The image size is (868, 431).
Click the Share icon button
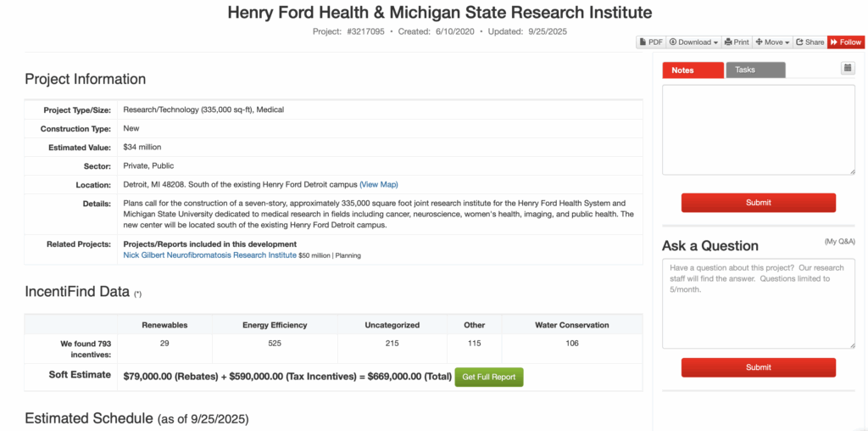pyautogui.click(x=810, y=42)
